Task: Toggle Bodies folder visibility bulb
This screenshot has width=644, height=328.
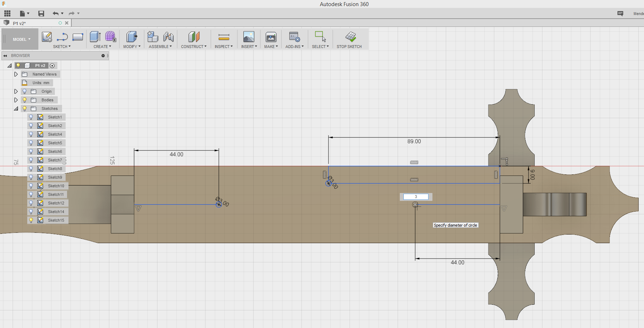Action: 25,100
